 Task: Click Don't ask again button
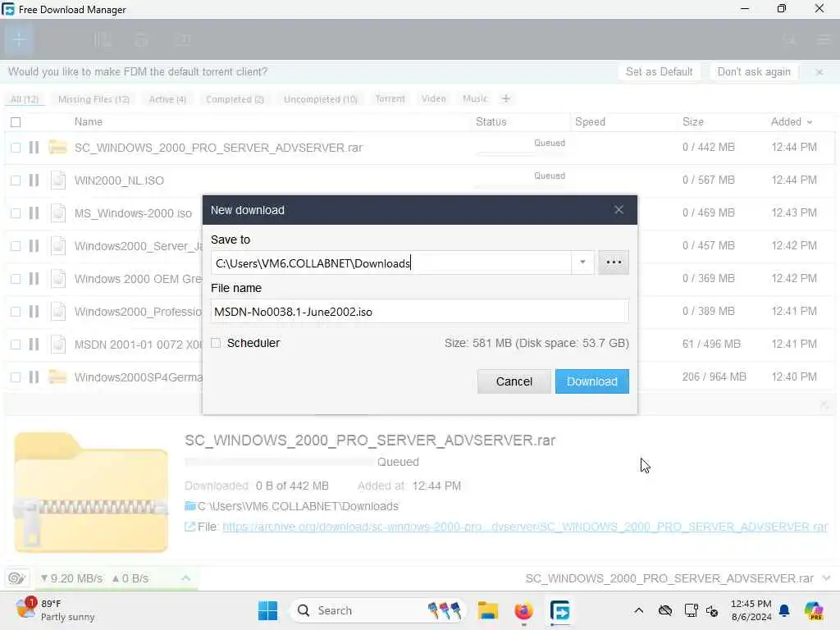[x=754, y=72]
